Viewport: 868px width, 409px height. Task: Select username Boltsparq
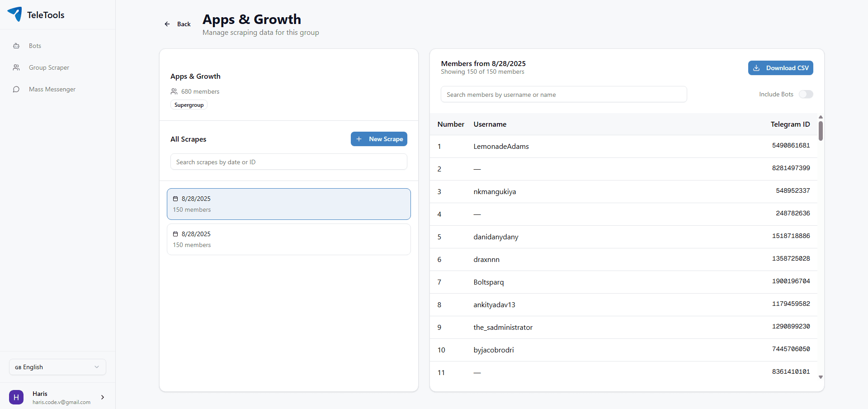pos(489,282)
